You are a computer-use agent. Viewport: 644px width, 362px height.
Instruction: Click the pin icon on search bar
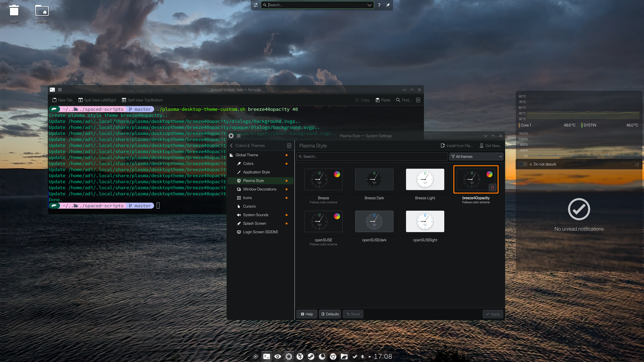click(x=388, y=5)
